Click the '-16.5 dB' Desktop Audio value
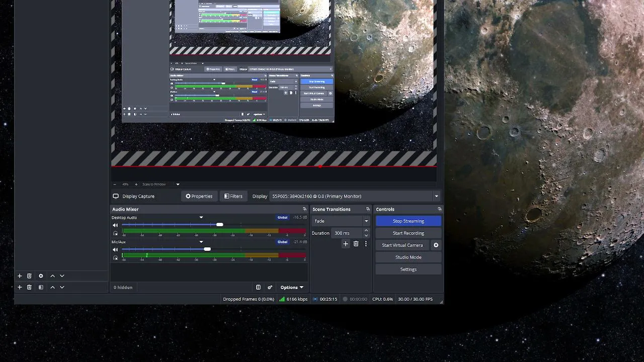Image resolution: width=644 pixels, height=362 pixels. (300, 218)
